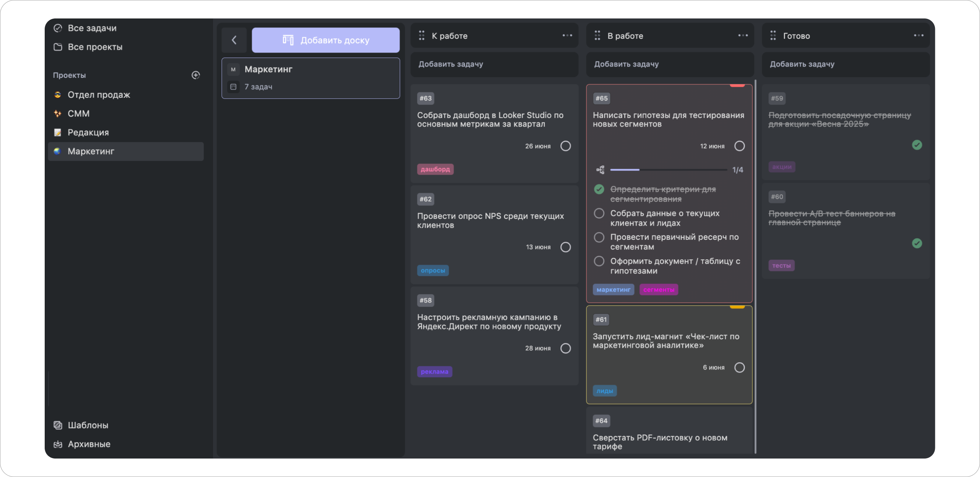The width and height of the screenshot is (980, 477).
Task: Select Редакция project in sidebar
Action: click(x=88, y=132)
